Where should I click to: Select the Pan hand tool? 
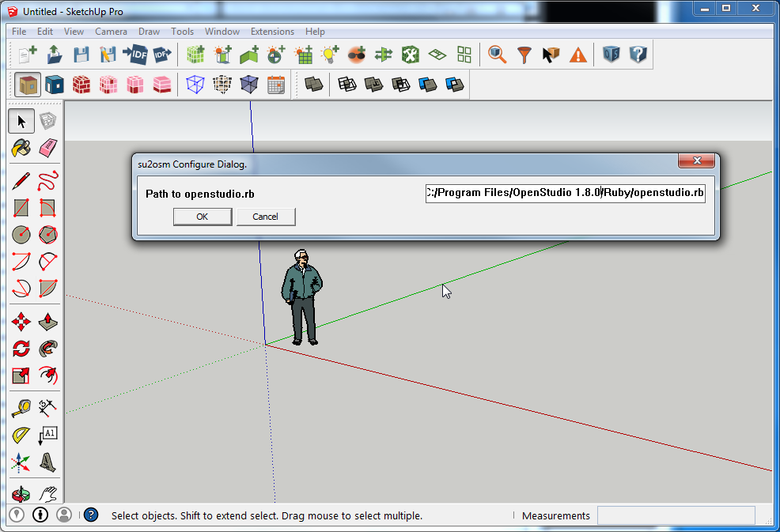(47, 494)
